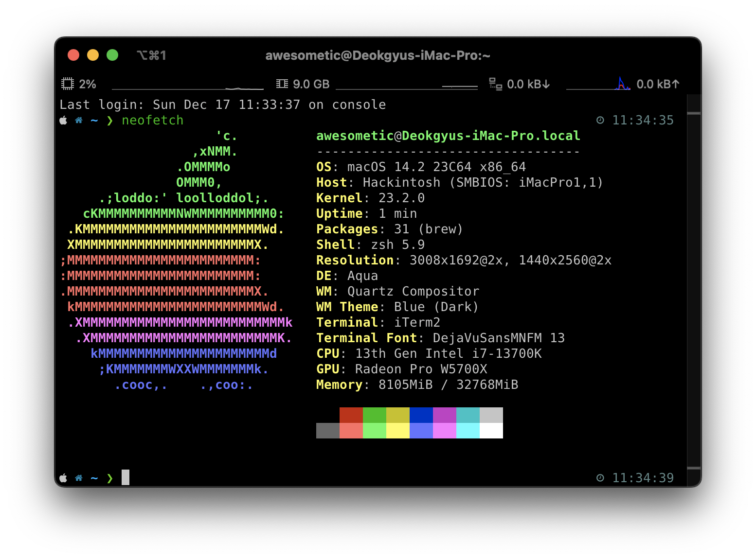This screenshot has width=756, height=559.
Task: Click the terminal scrollbar on right edge
Action: [694, 290]
